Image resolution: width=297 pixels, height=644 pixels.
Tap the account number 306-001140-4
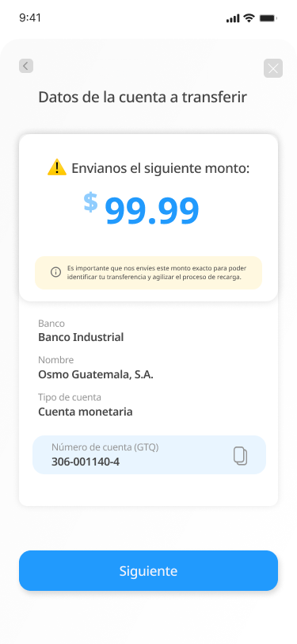(86, 462)
